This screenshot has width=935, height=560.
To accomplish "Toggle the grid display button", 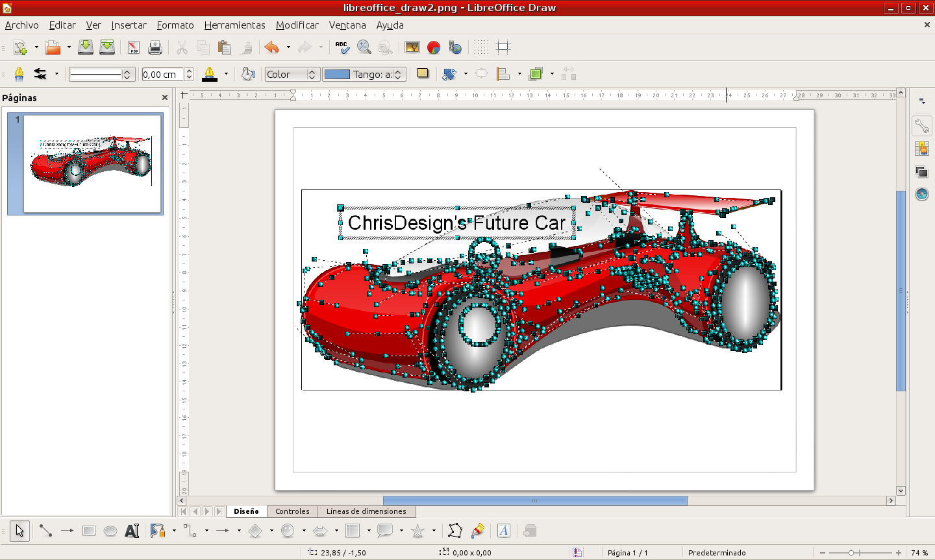I will click(x=481, y=47).
